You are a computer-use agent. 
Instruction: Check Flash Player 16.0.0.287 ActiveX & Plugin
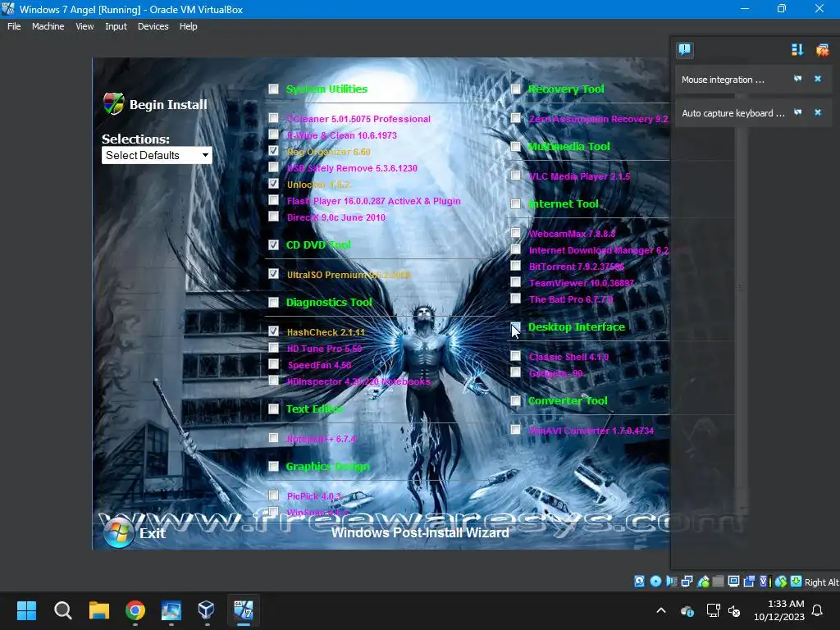coord(273,200)
